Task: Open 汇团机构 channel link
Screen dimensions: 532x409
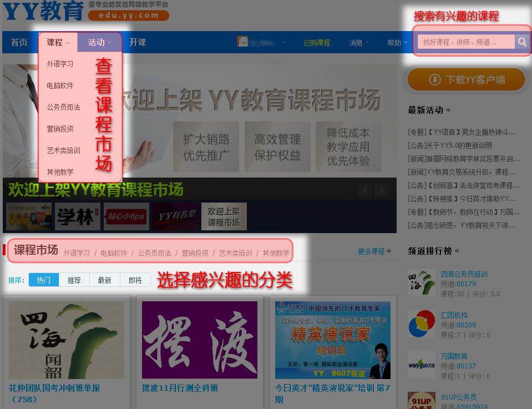Action: pyautogui.click(x=454, y=315)
